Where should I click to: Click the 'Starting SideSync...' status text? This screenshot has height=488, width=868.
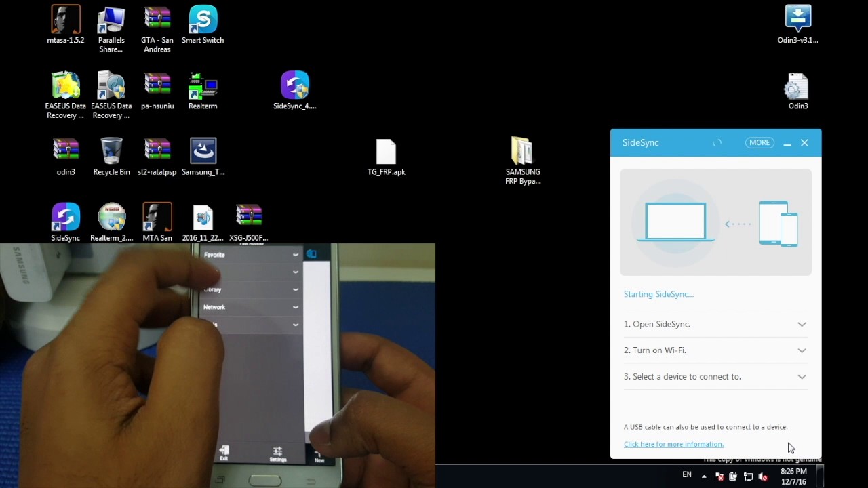point(658,294)
